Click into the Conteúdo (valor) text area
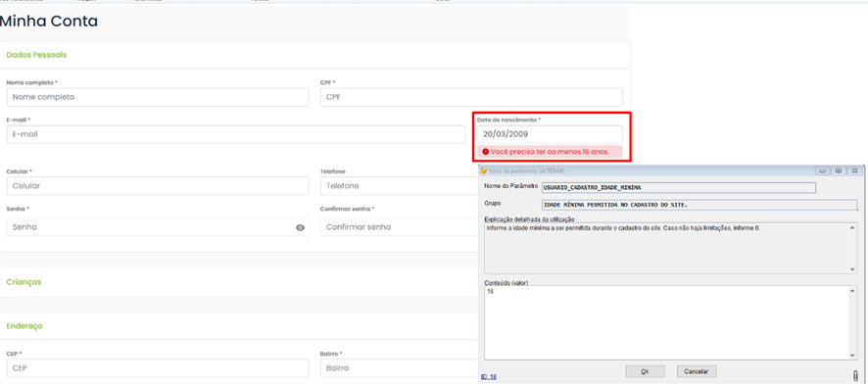The image size is (868, 385). tap(666, 323)
